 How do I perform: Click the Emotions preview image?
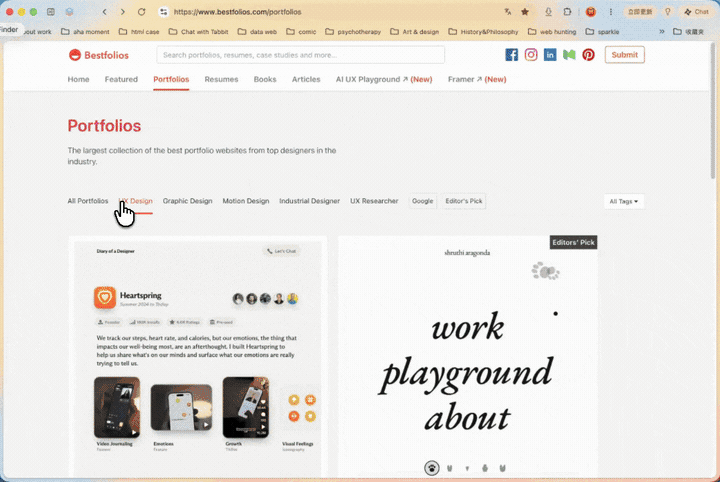point(181,408)
